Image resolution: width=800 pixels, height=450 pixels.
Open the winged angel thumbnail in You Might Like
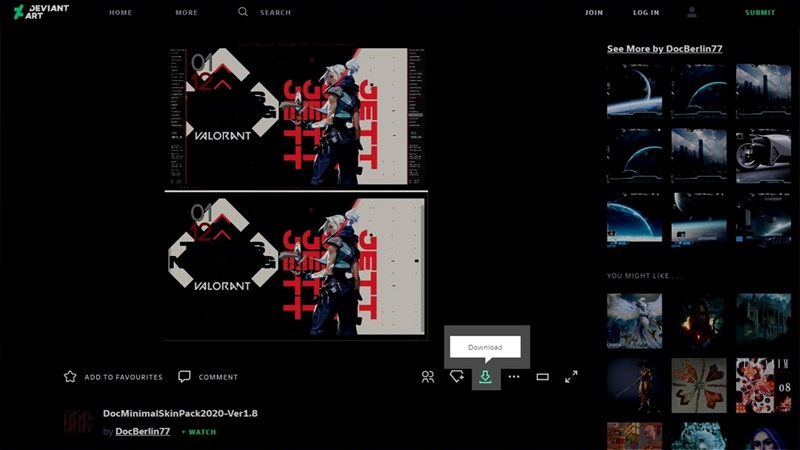click(x=634, y=321)
